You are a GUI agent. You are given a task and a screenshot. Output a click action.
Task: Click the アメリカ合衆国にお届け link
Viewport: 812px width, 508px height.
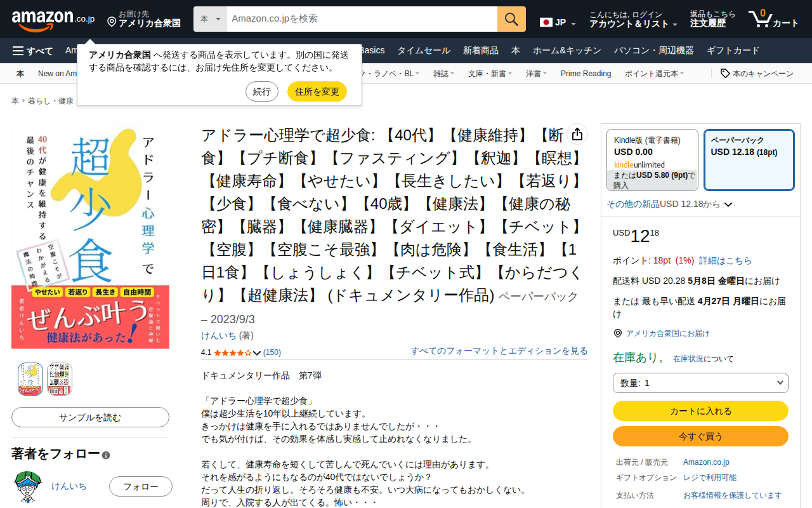668,333
